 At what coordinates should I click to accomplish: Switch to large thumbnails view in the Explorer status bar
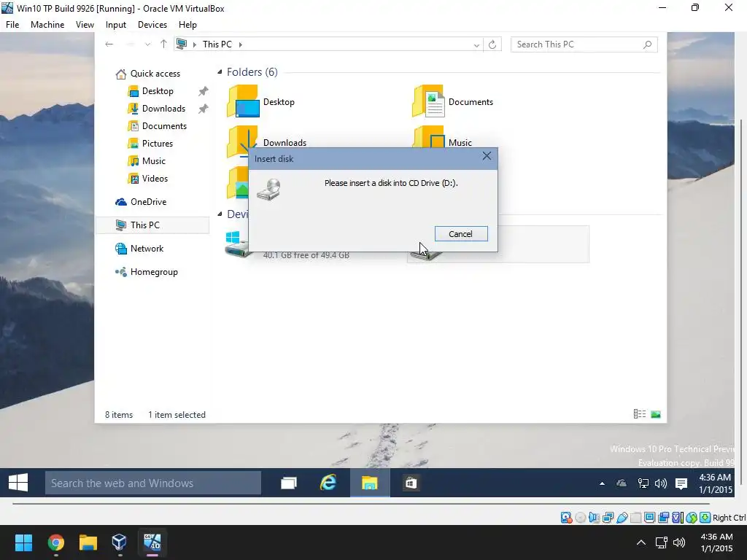click(656, 414)
